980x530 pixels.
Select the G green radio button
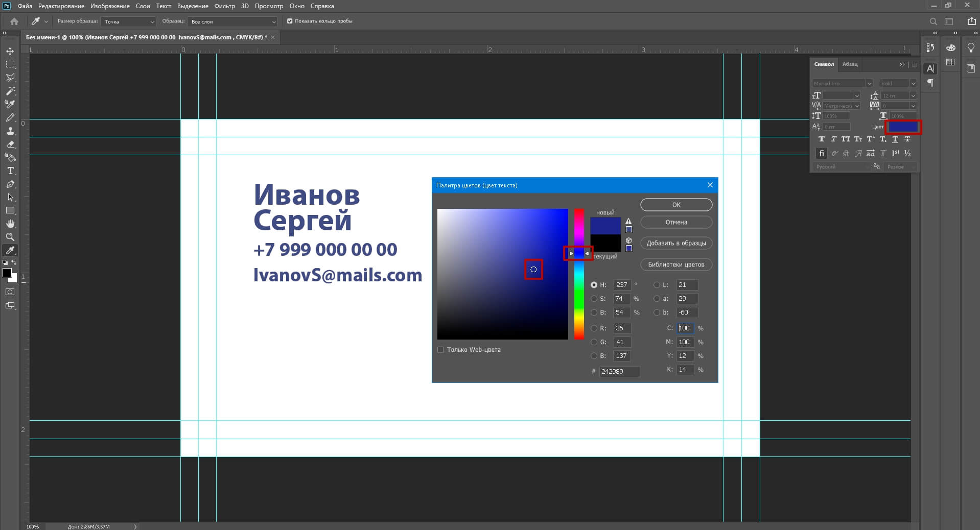pyautogui.click(x=594, y=342)
